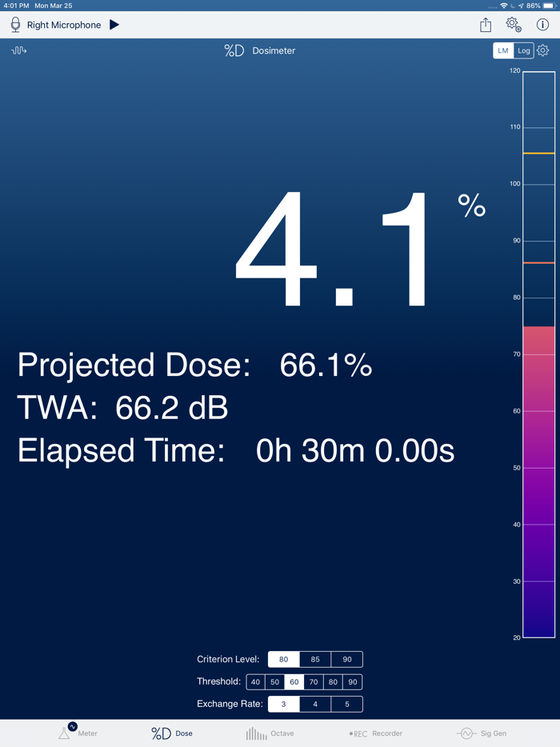This screenshot has width=560, height=747.
Task: Switch the level bar to LM mode
Action: pos(502,50)
